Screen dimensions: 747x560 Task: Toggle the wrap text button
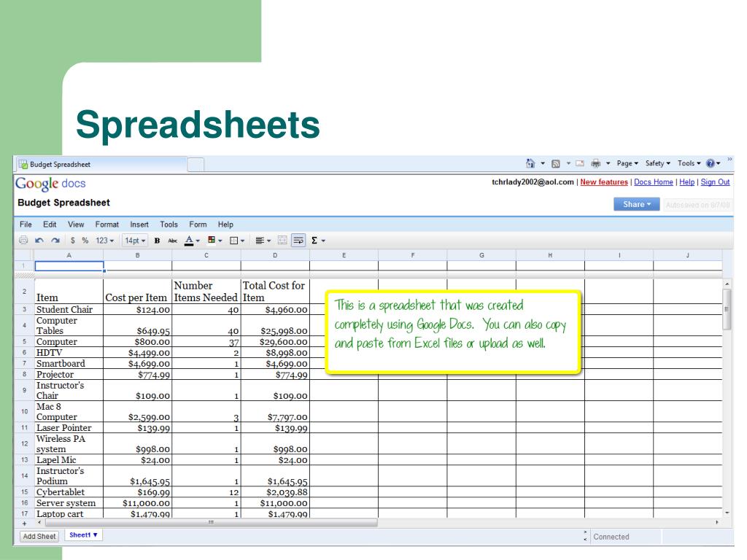tap(298, 241)
